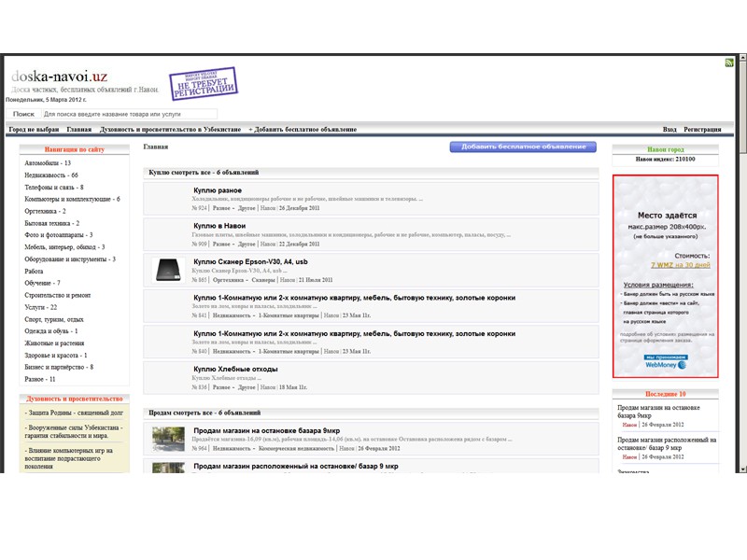The image size is (747, 560).
Task: Open 'Вооруженные силы Узбекистана' article link
Action: [74, 431]
